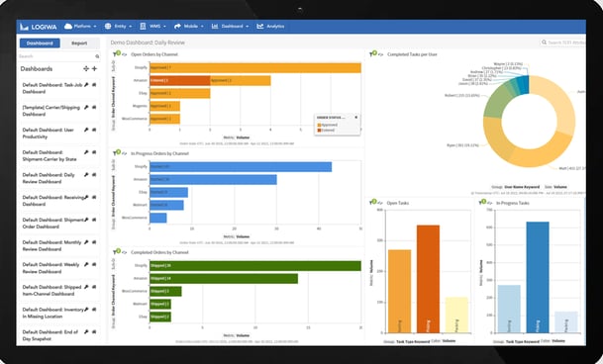Open Task-Job Dashboard from the list

coord(51,88)
